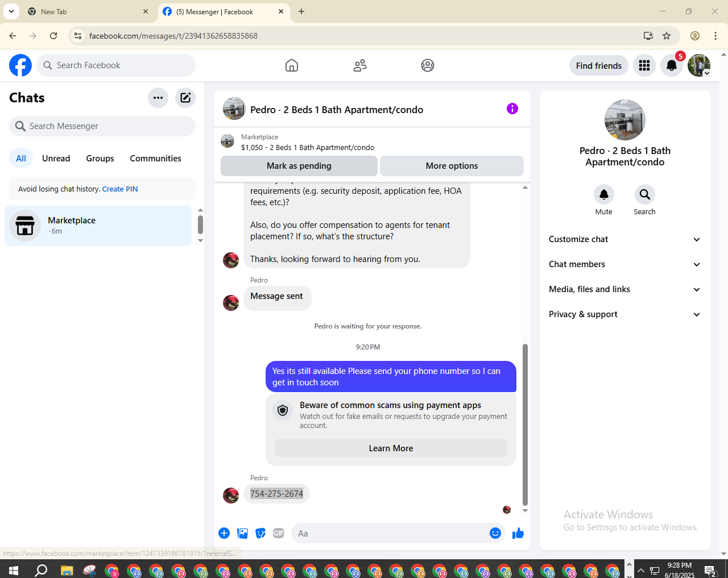Open the Chrome tab search dropdown
This screenshot has height=578, width=728.
[x=11, y=11]
